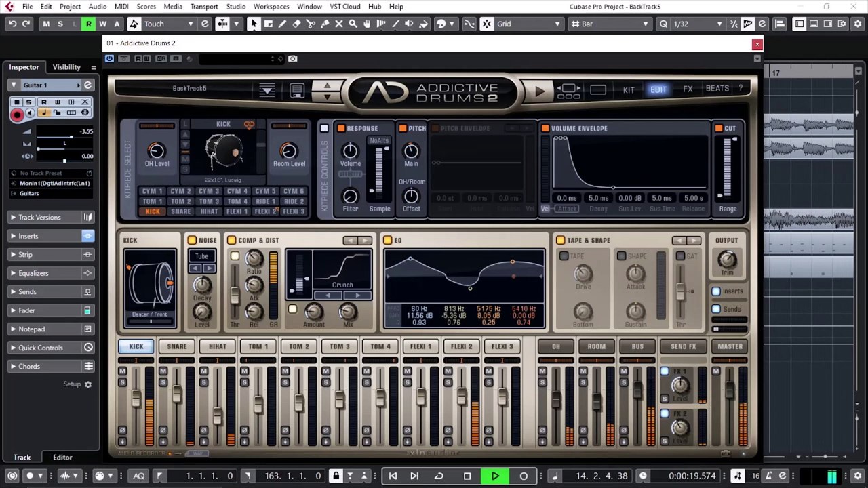Select the SNARE mixer channel button
868x488 pixels.
click(x=177, y=346)
